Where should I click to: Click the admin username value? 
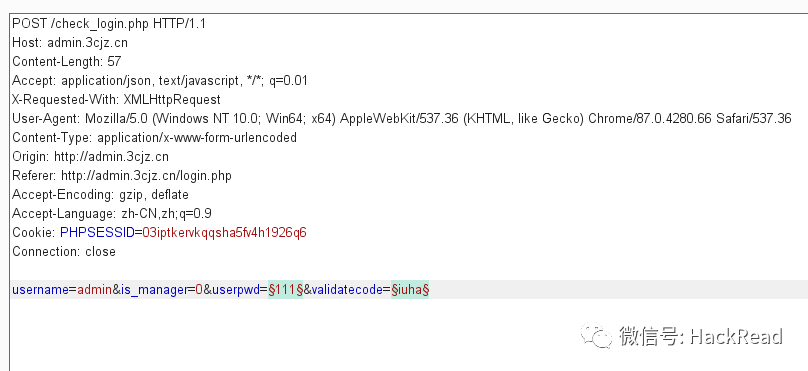[95, 290]
